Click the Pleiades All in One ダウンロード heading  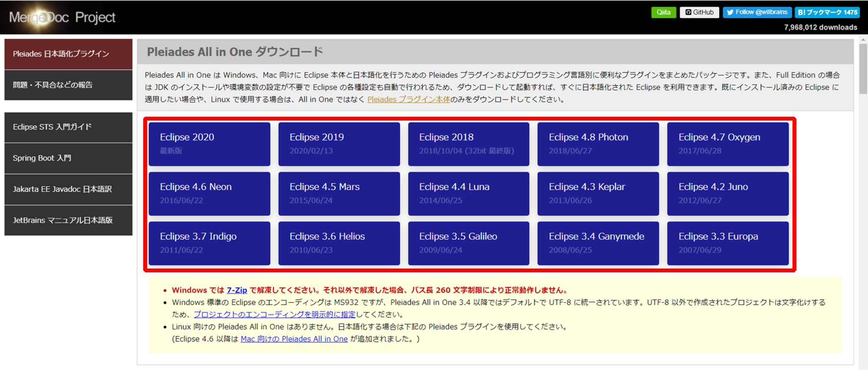(x=235, y=52)
